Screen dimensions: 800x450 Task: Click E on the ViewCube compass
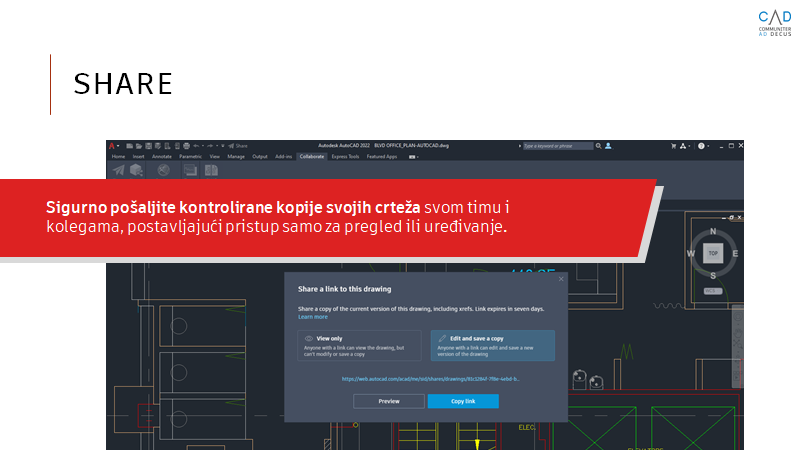(x=735, y=253)
